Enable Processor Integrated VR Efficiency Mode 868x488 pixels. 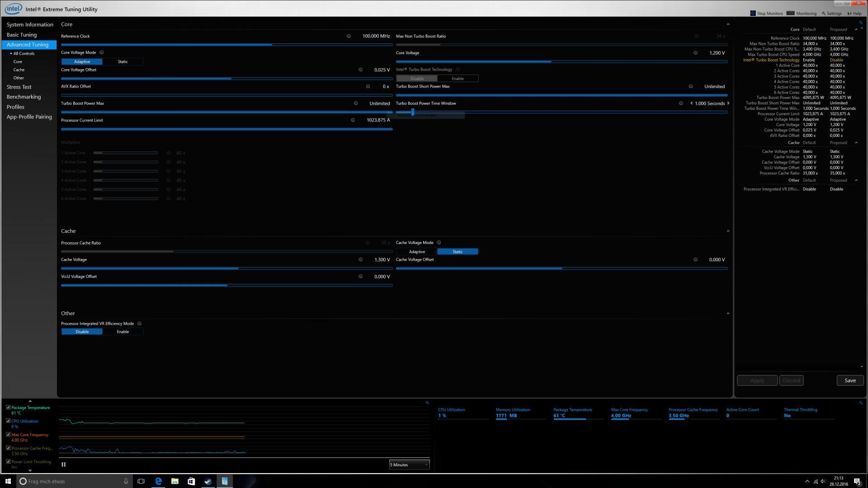click(123, 332)
